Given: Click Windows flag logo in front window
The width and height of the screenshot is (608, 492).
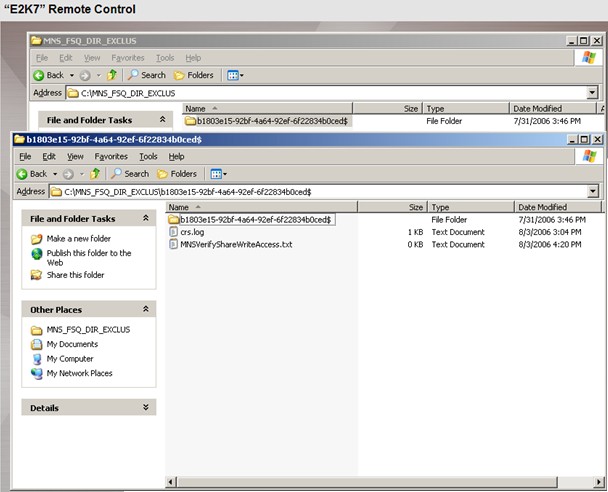Looking at the screenshot, I should point(589,156).
